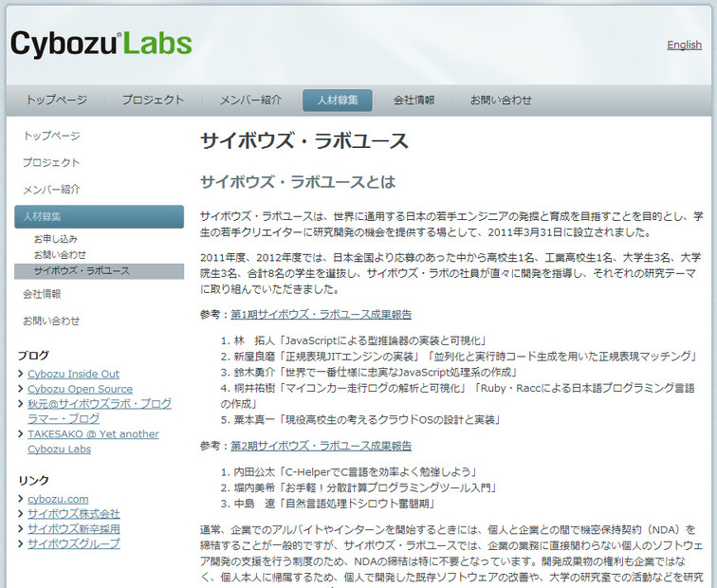Open メンバー紹介 in the top navigation bar
This screenshot has height=588, width=717.
pyautogui.click(x=250, y=100)
